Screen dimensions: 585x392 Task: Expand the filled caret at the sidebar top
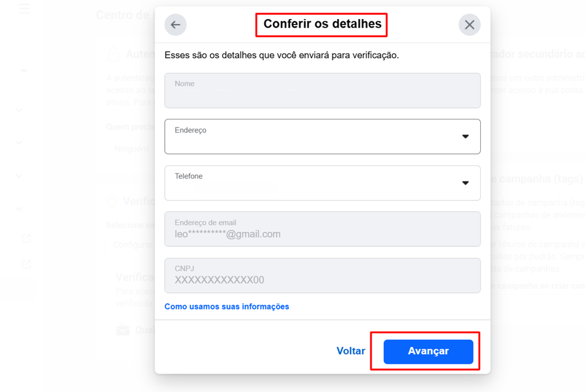coord(23,72)
